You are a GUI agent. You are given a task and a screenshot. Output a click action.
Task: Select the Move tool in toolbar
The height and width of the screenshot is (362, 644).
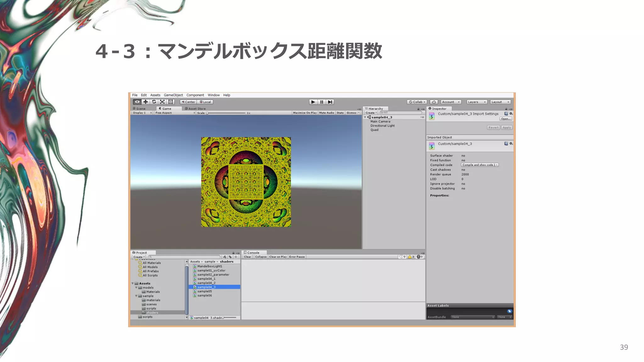146,102
